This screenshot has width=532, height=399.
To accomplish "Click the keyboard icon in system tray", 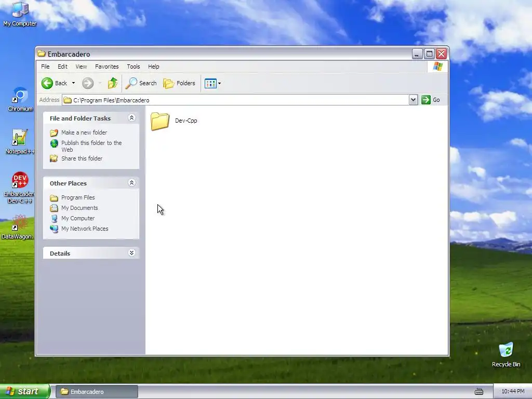I will [478, 392].
